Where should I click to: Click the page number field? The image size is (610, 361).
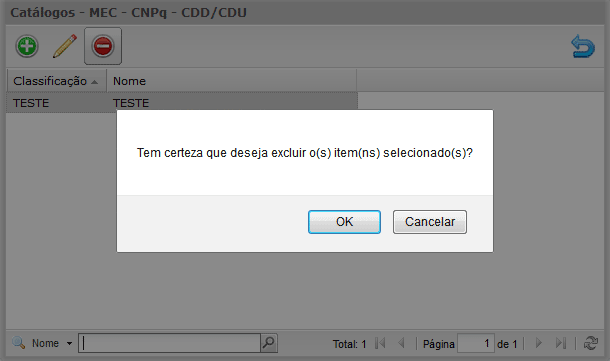475,343
